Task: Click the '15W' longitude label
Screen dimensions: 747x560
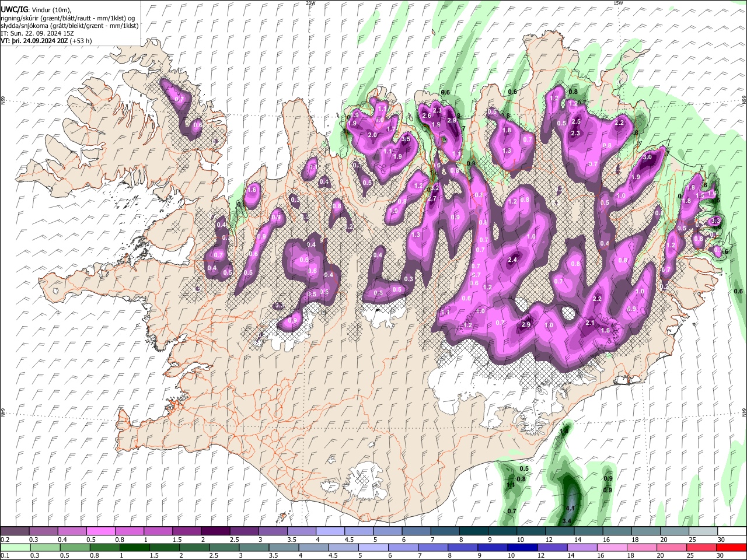Action: coord(618,3)
